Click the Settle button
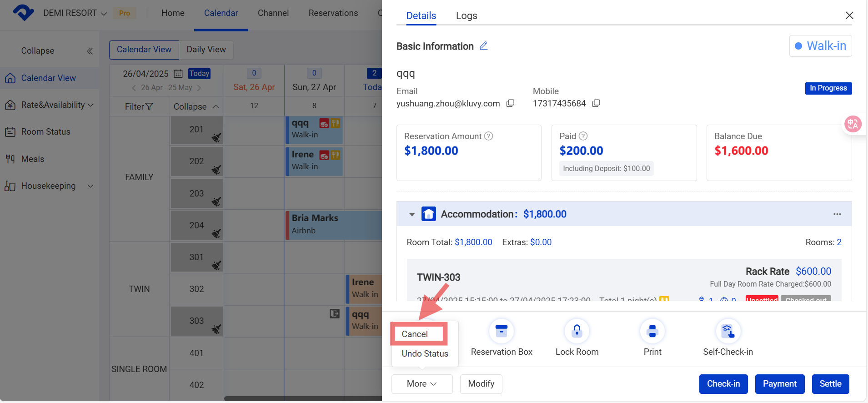The width and height of the screenshot is (868, 403). pyautogui.click(x=830, y=384)
